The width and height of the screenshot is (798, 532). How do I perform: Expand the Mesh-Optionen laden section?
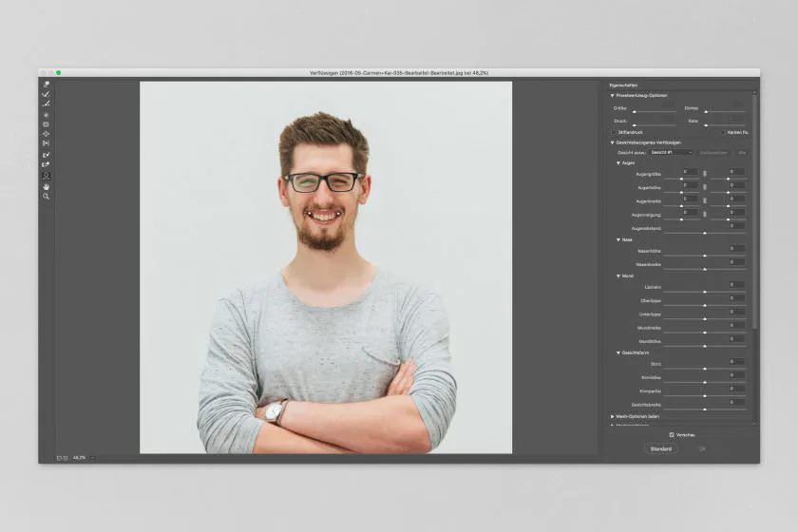(x=613, y=416)
